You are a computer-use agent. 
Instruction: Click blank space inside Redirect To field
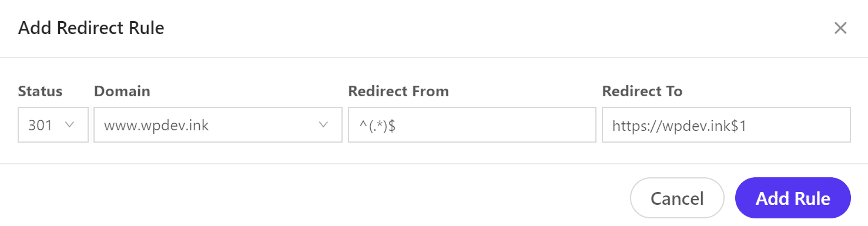pyautogui.click(x=799, y=124)
